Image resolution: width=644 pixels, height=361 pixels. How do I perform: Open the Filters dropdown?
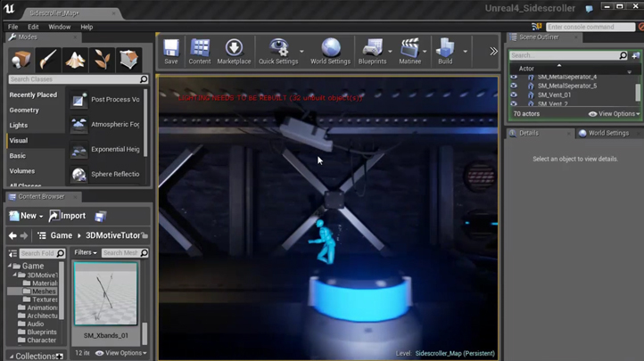pos(85,253)
